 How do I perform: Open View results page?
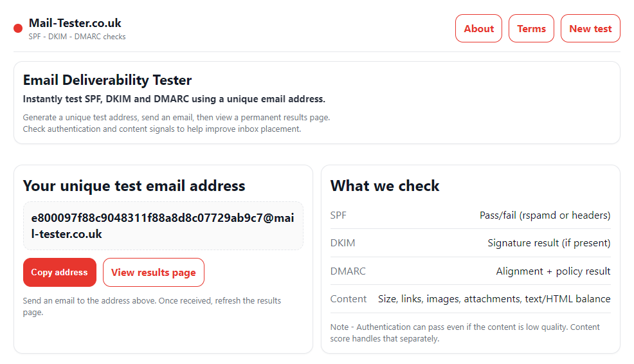point(153,272)
